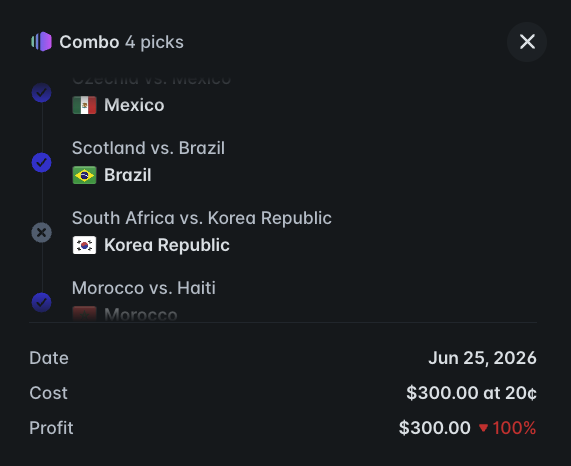The image size is (571, 466).
Task: Click the Korea Republic flag icon
Action: [x=84, y=245]
